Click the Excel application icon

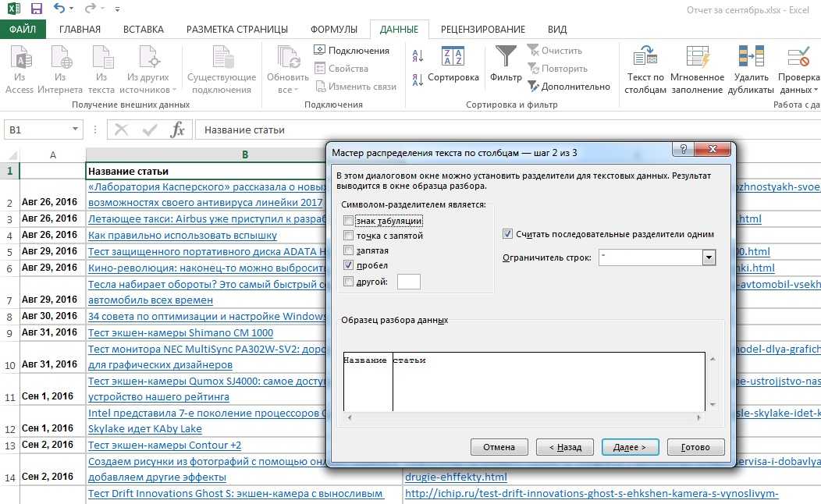coord(13,9)
